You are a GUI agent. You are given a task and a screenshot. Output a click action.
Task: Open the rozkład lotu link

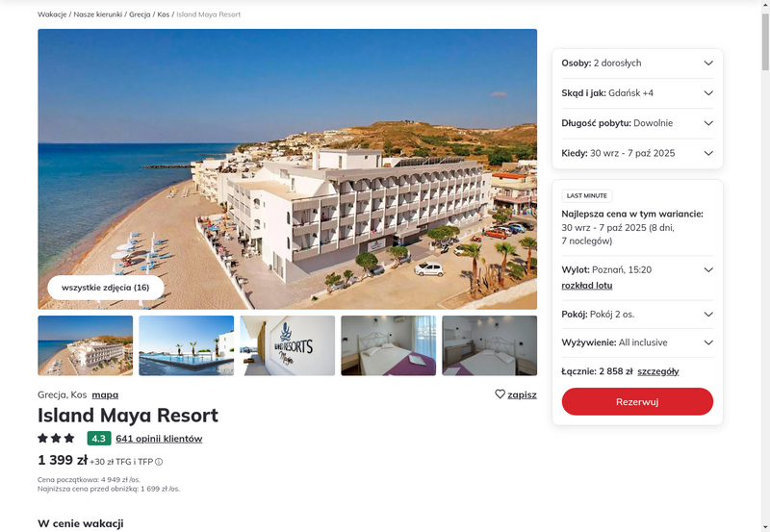point(587,286)
